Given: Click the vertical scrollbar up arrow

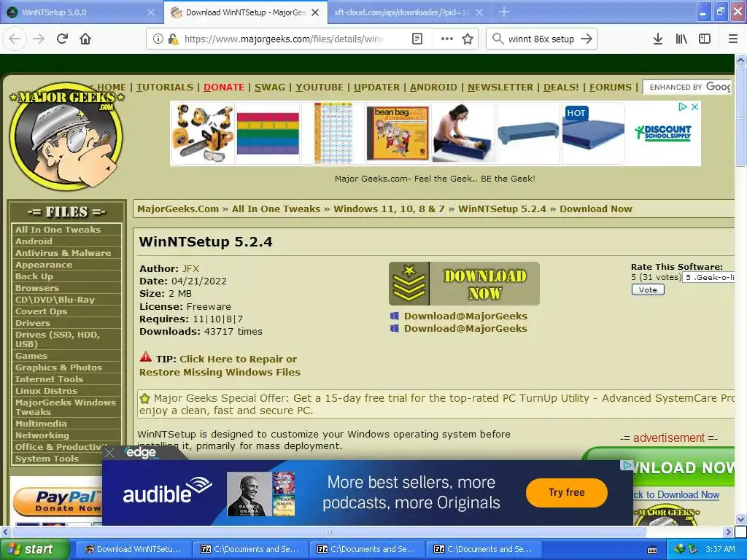Looking at the screenshot, I should 740,60.
